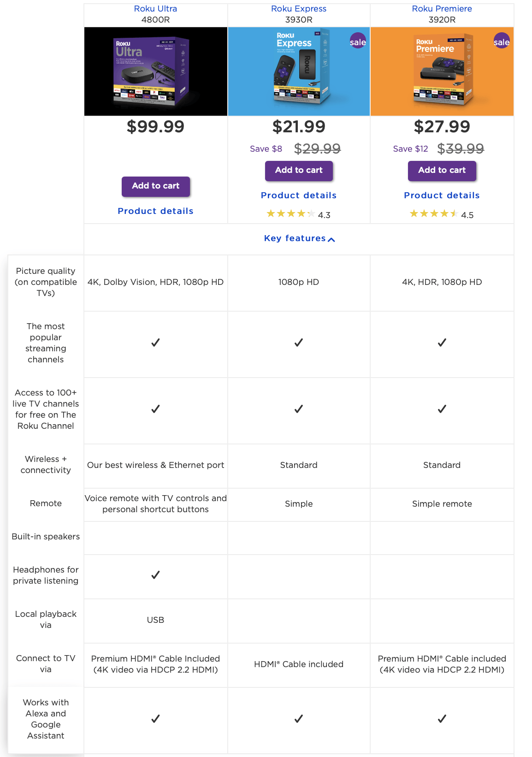
Task: Open the Roku Ultra product page
Action: (x=155, y=8)
